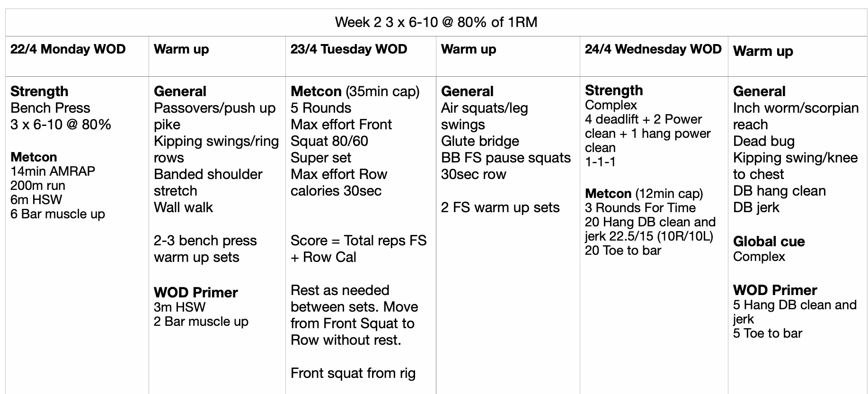Click the Metcon (35min cap) heading

[355, 91]
